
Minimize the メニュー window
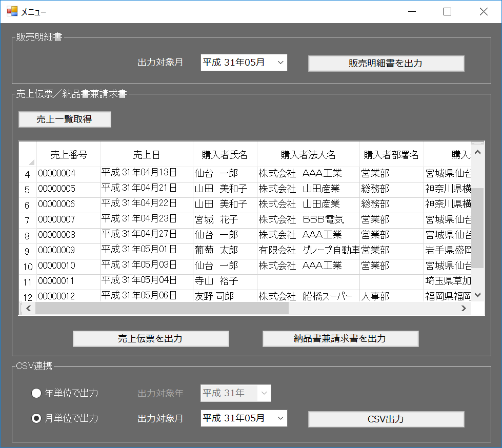point(412,11)
